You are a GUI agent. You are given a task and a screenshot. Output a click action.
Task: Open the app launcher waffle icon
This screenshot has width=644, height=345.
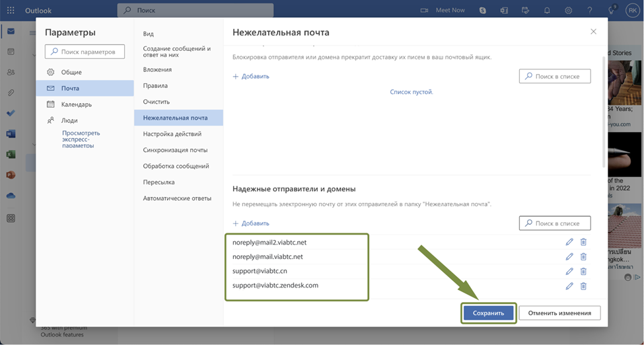pyautogui.click(x=11, y=11)
